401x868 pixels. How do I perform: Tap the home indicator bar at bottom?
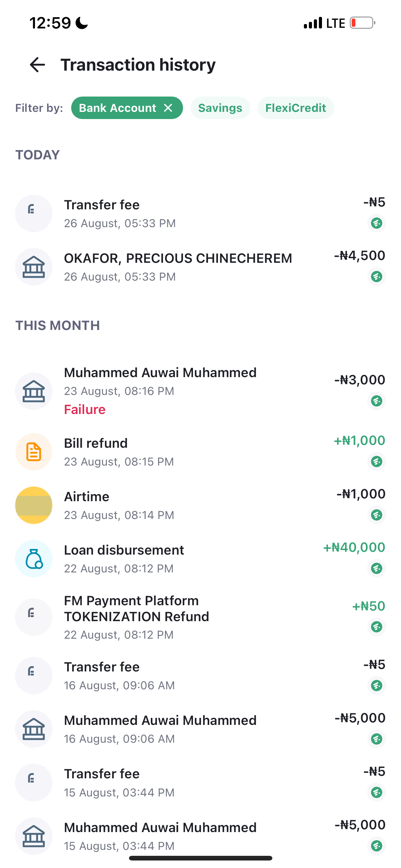tap(200, 858)
